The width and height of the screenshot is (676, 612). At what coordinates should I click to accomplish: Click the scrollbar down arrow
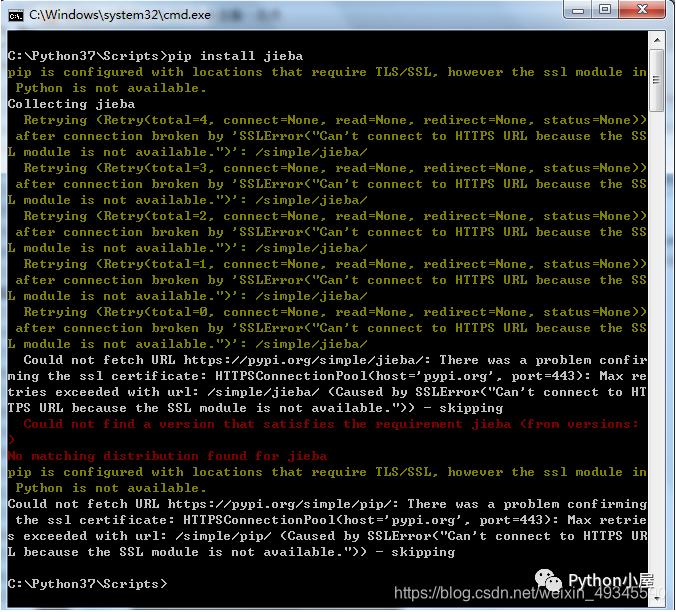point(657,598)
